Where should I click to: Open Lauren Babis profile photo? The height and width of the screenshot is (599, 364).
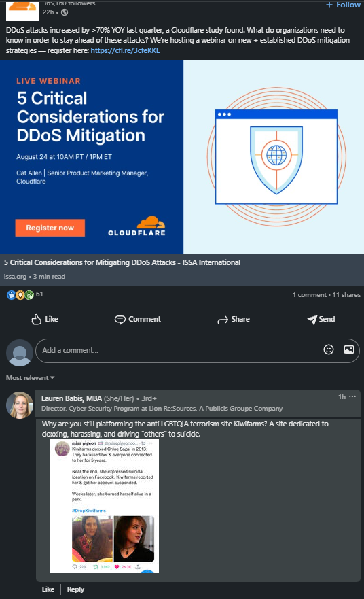[20, 405]
